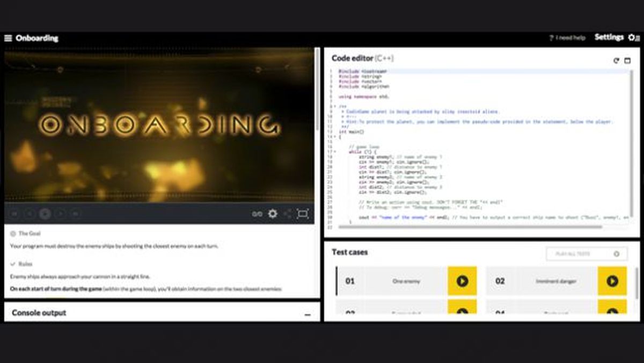Rewind the video to the beginning

pyautogui.click(x=16, y=214)
